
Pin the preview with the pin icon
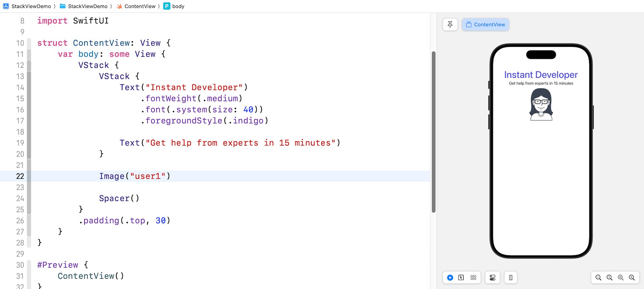450,24
